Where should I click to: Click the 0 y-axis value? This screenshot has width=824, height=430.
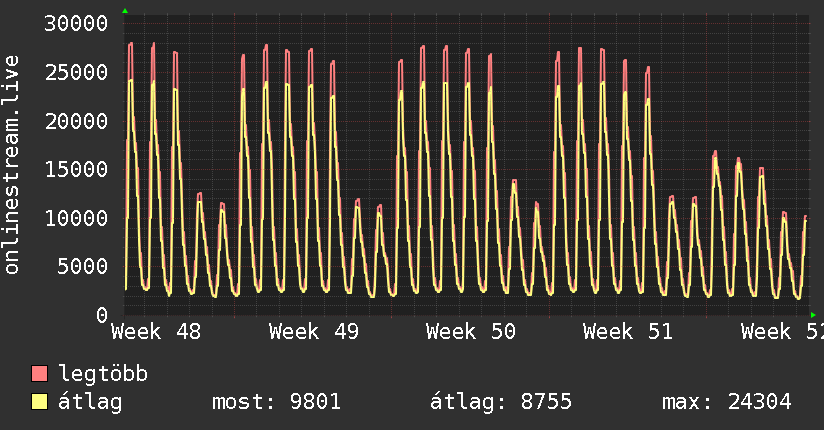[102, 315]
